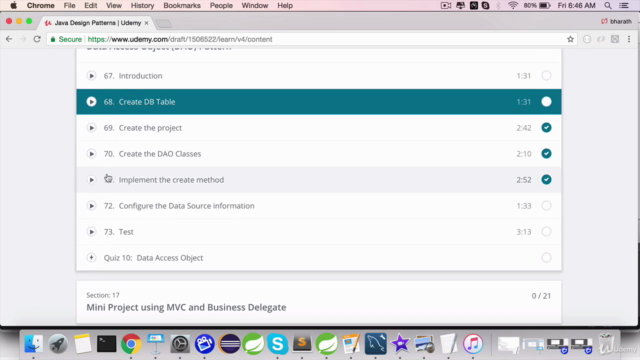640x360 pixels.
Task: Click battery status indicator
Action: coord(537,6)
